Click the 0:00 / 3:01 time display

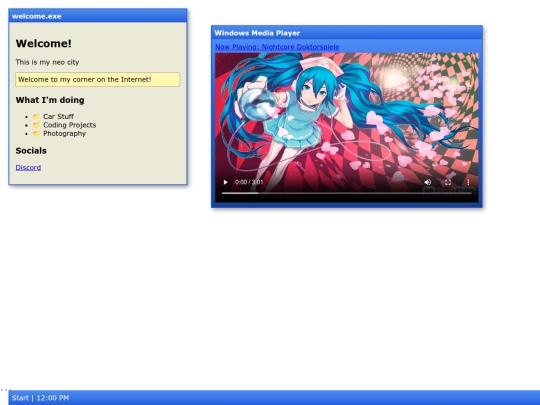[x=249, y=182]
